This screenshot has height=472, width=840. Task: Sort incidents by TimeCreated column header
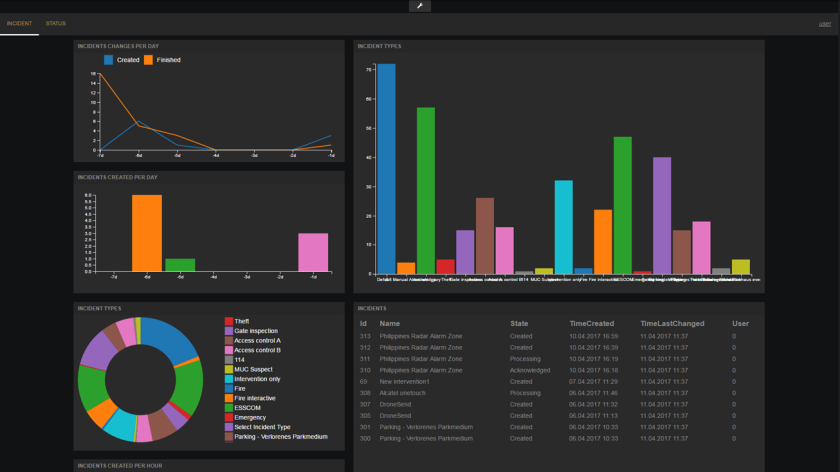tap(592, 324)
